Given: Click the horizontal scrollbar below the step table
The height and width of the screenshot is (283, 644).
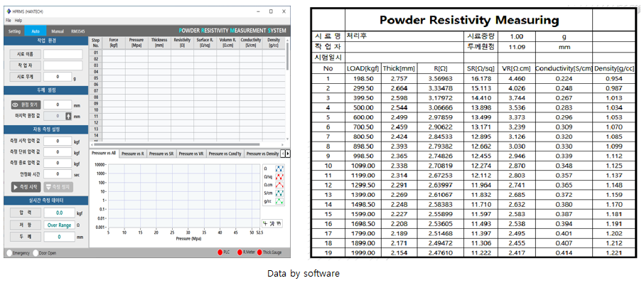Looking at the screenshot, I should coord(187,144).
